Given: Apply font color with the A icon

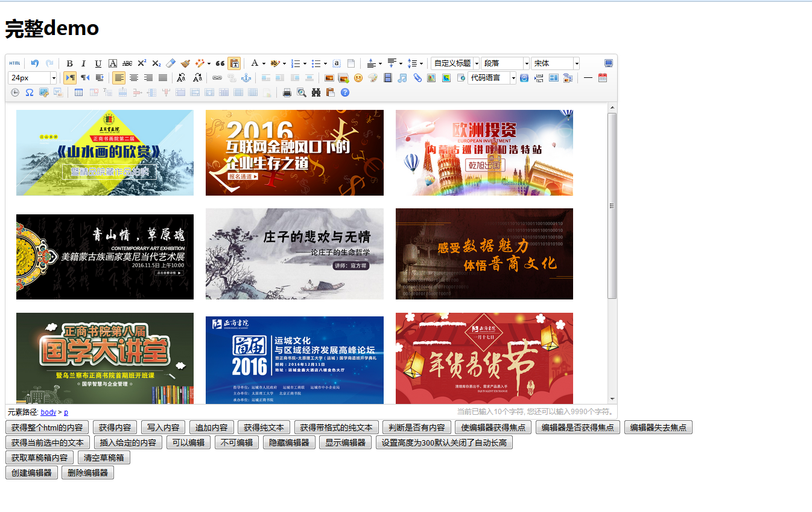Looking at the screenshot, I should pos(255,63).
